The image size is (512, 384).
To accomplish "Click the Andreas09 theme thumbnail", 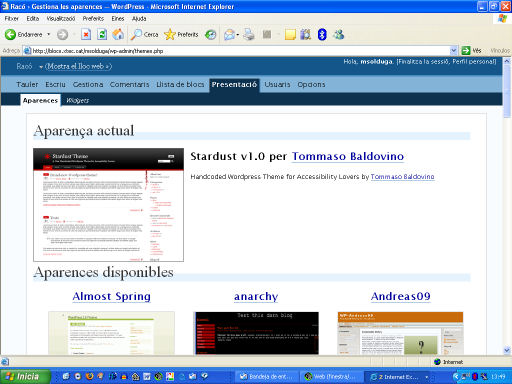I will tap(400, 333).
